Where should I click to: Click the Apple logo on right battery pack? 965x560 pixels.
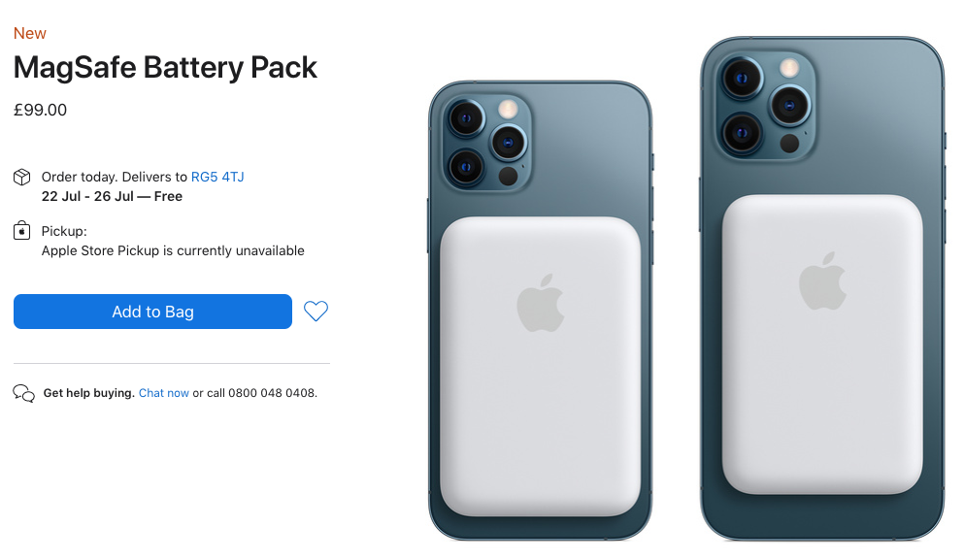click(x=822, y=280)
